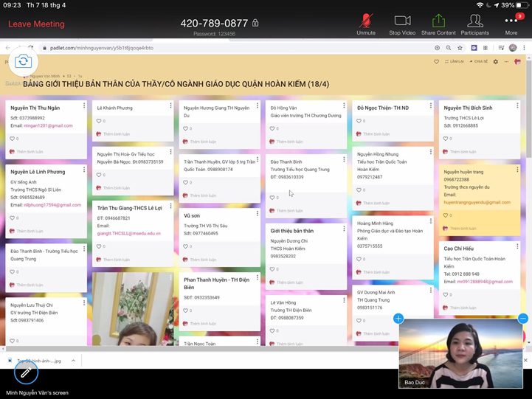Open three-dot menu on Vũ sơn card
This screenshot has width=532, height=399.
tap(257, 215)
